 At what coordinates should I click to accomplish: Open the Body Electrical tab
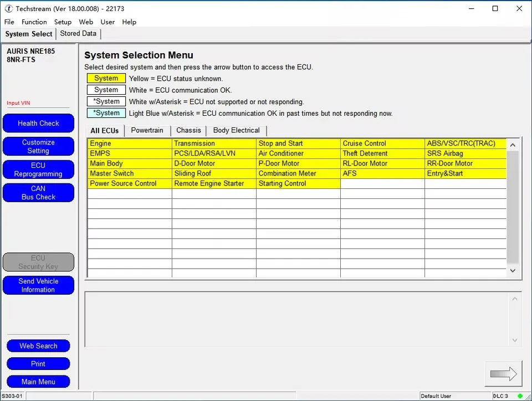click(236, 131)
